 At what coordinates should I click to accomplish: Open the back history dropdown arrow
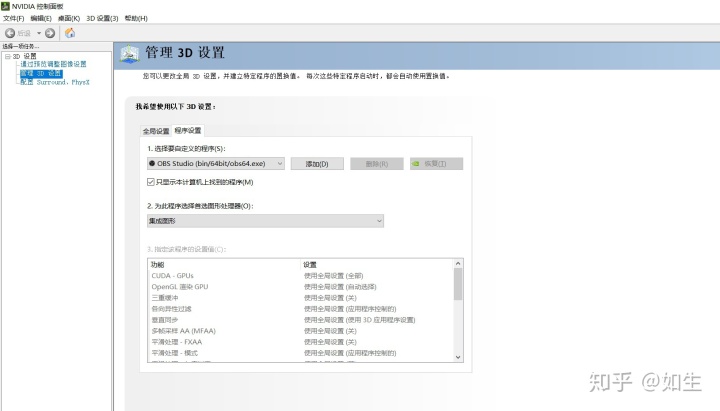[x=39, y=33]
